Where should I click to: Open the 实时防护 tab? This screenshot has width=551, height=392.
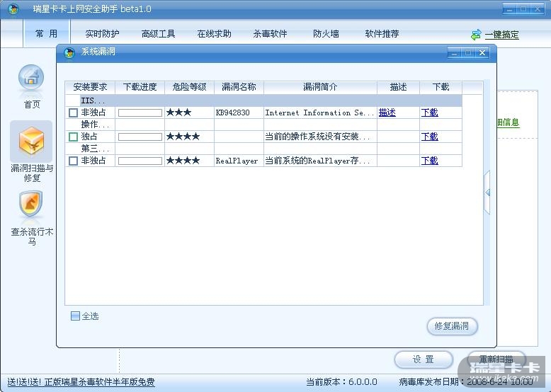pos(102,34)
